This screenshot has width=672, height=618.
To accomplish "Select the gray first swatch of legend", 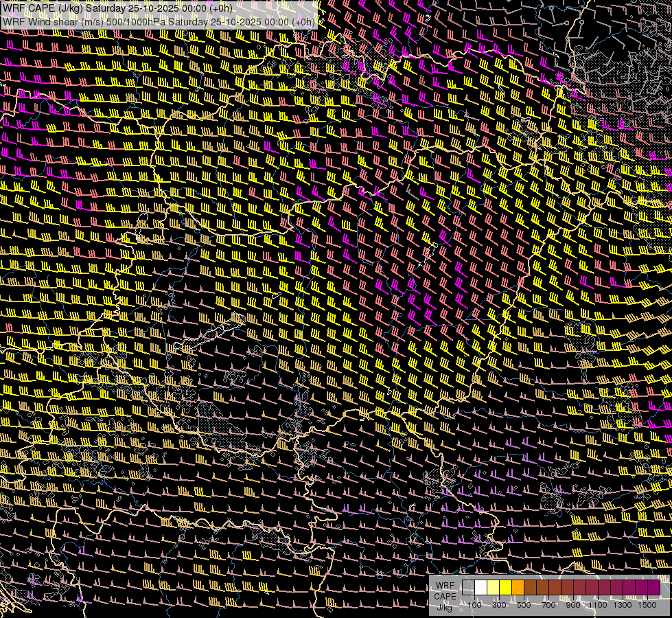I will tap(468, 588).
